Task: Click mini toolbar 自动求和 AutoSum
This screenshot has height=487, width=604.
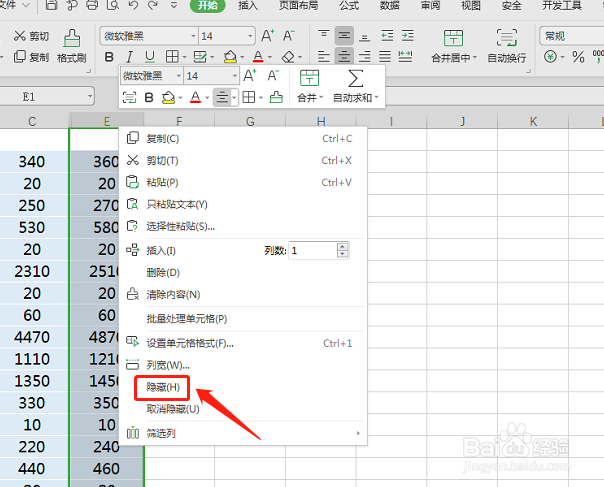Action: point(356,86)
